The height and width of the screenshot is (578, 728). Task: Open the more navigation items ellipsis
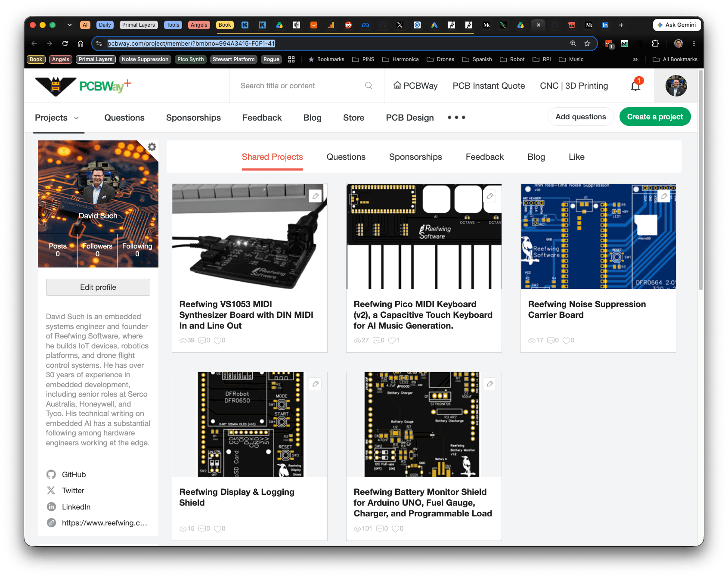456,117
